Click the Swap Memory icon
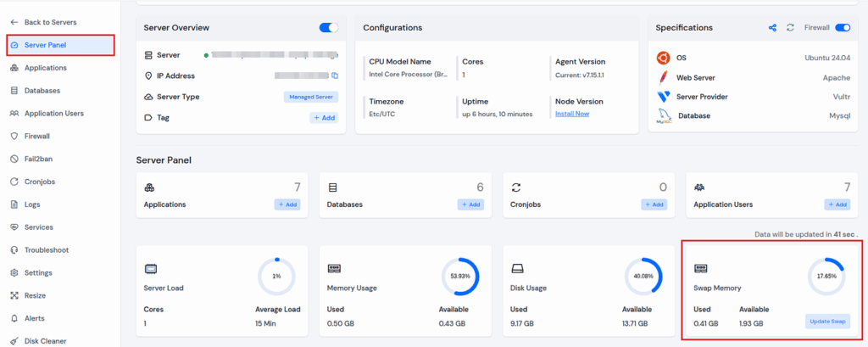Viewport: 868px width, 347px height. [x=699, y=268]
